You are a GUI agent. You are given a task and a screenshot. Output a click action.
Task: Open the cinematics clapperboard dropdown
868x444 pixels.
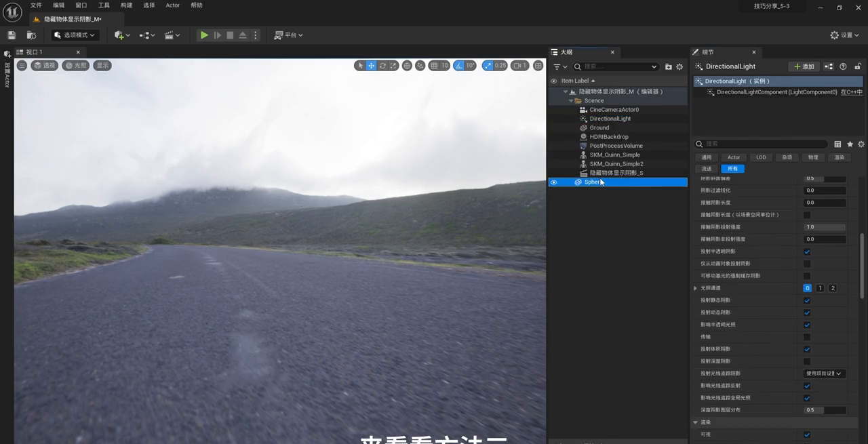[x=172, y=35]
